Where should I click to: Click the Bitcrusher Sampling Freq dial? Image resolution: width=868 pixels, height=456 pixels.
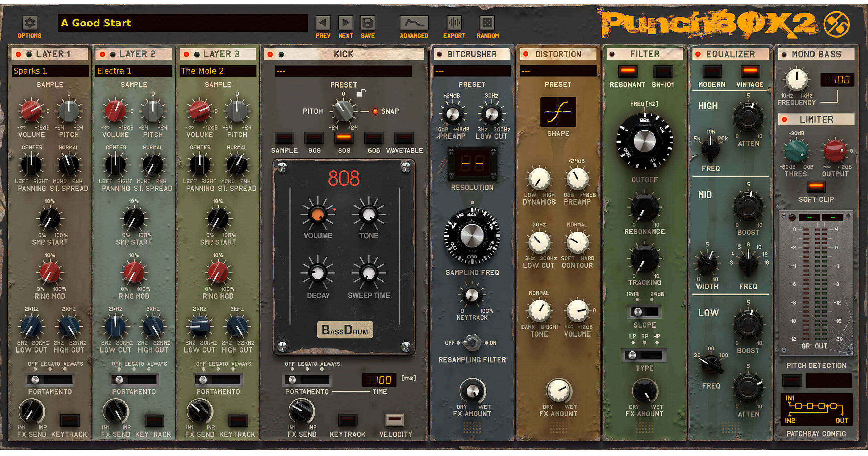[472, 236]
